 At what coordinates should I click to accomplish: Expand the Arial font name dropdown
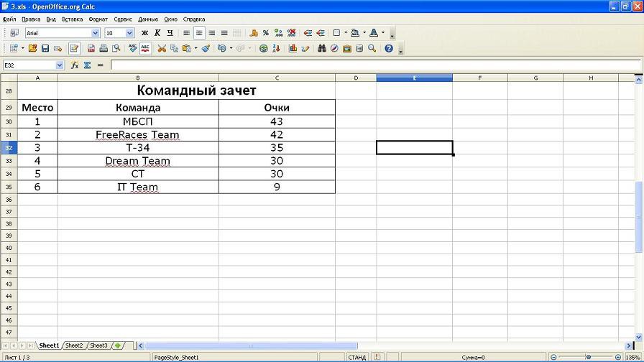pos(96,33)
